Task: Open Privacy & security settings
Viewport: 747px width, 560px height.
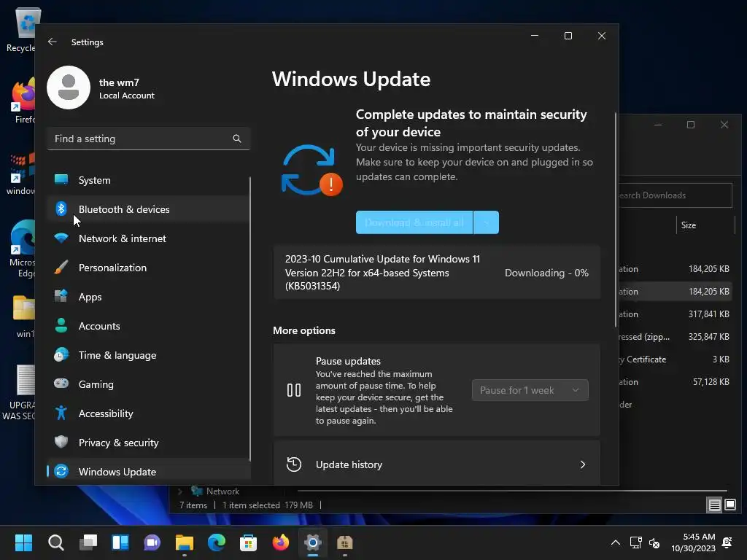Action: click(x=149, y=443)
